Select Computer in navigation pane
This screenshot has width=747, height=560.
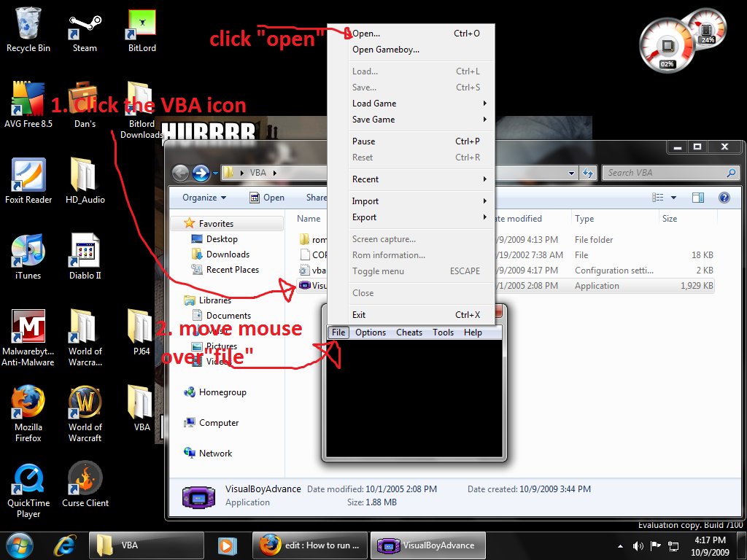point(211,423)
